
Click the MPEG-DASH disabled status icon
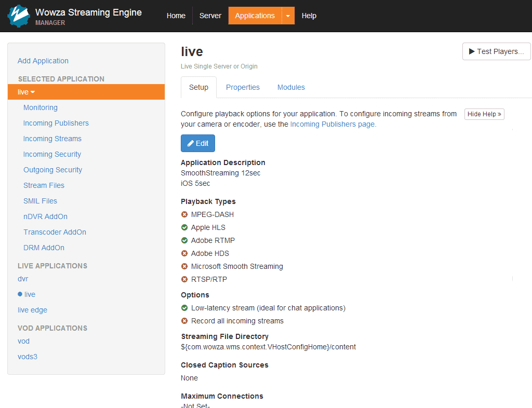click(184, 214)
